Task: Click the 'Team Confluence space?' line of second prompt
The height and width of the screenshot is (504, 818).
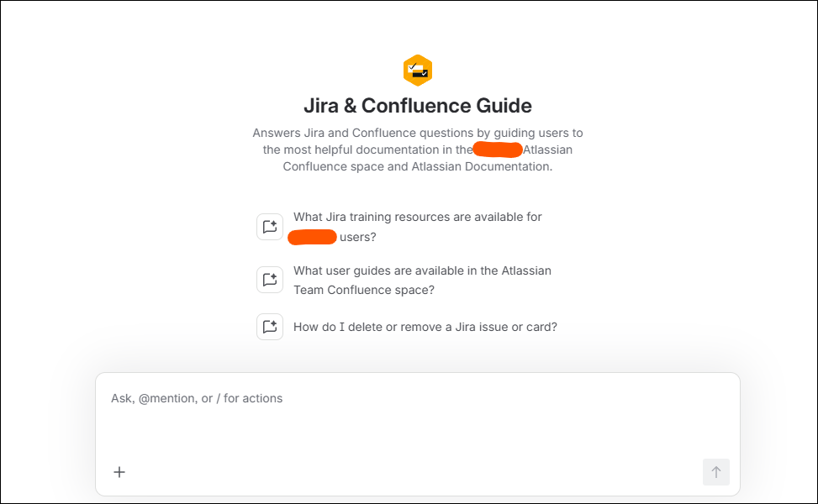Action: pos(364,290)
